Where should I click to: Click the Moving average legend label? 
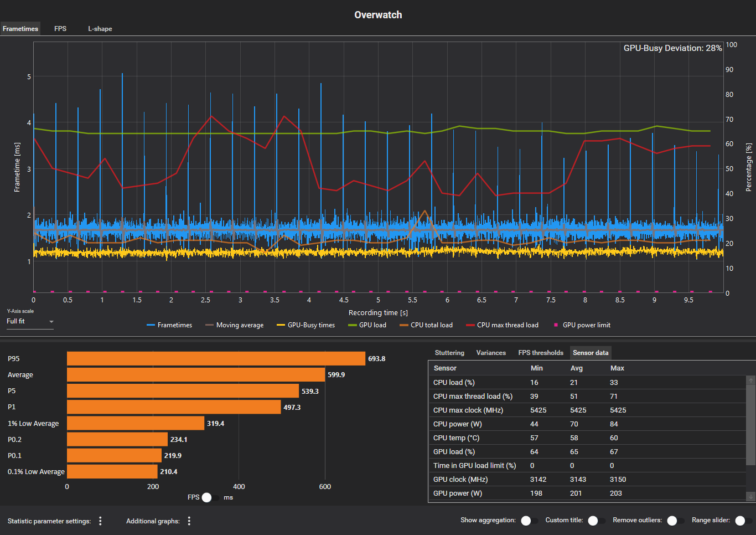(240, 325)
